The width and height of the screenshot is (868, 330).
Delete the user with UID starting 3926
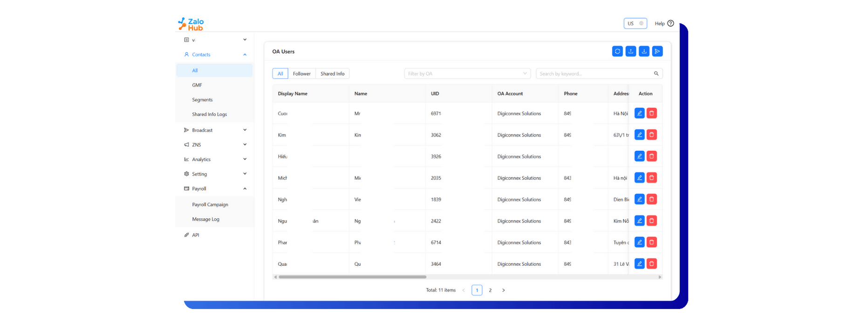point(652,156)
